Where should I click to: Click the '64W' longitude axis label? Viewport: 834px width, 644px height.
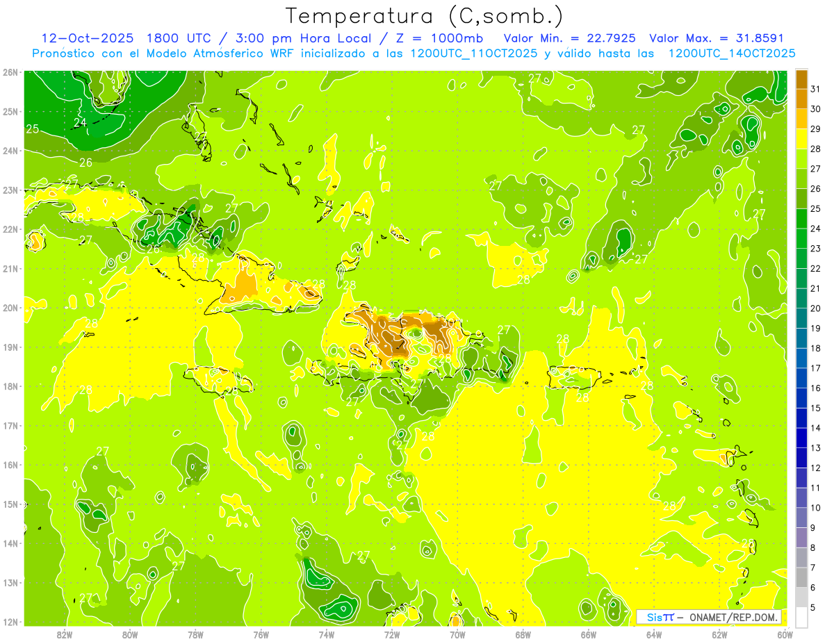(653, 634)
